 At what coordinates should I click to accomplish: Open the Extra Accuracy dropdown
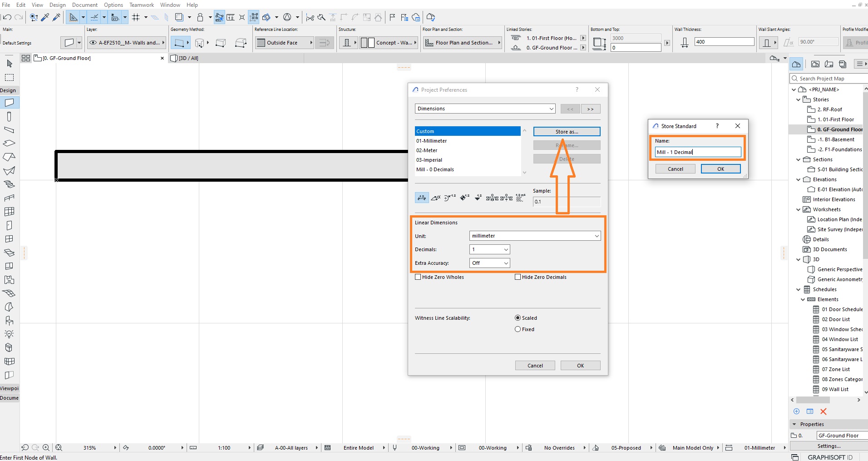click(489, 263)
